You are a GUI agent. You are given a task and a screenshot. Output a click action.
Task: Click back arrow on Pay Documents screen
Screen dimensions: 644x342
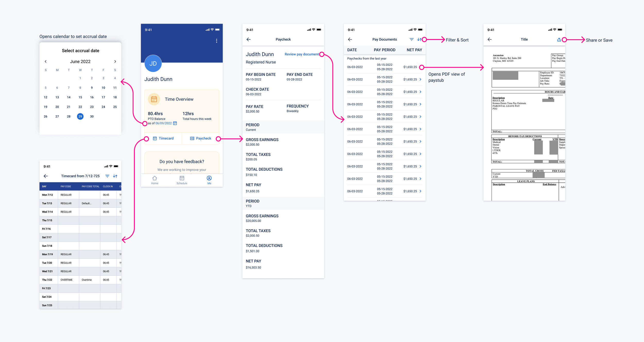pyautogui.click(x=350, y=39)
